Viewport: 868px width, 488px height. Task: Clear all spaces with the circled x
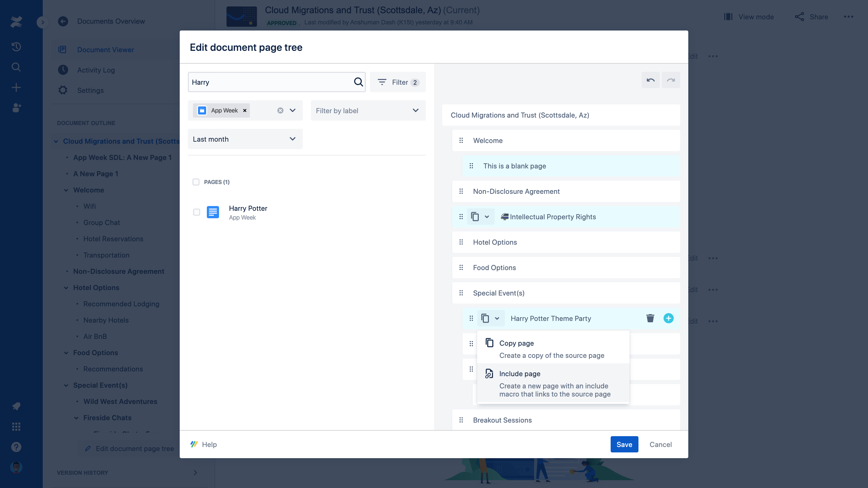280,110
